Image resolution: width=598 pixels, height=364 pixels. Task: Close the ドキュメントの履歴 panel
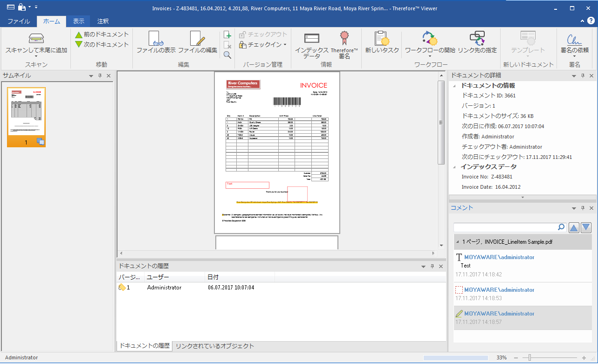(x=441, y=267)
